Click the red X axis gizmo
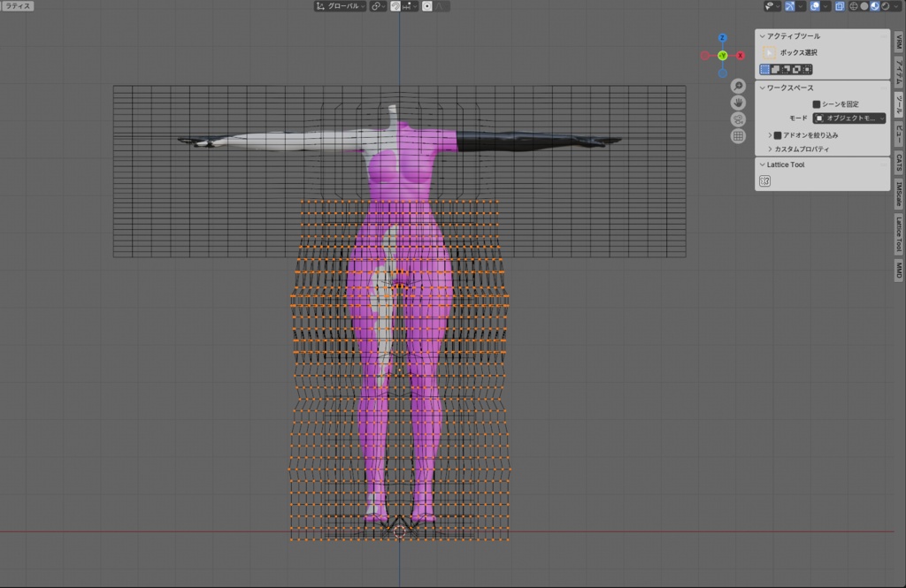Screen dimensions: 906x588 (741, 56)
